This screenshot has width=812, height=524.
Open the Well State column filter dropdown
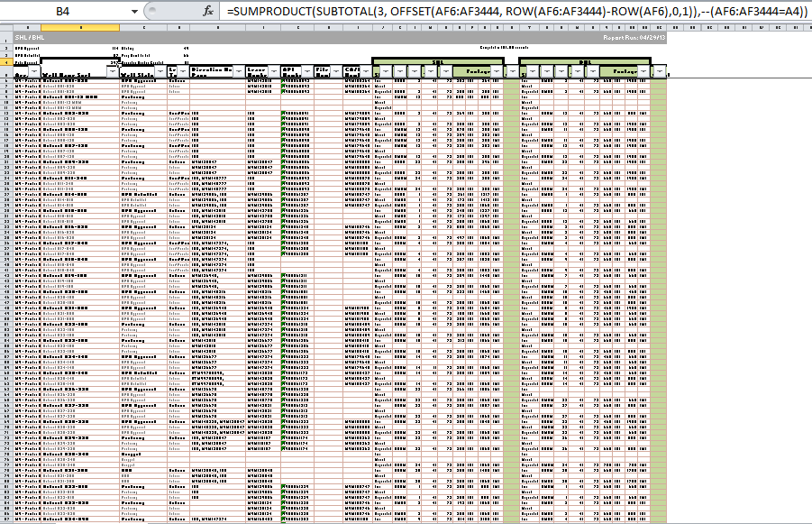[x=160, y=71]
